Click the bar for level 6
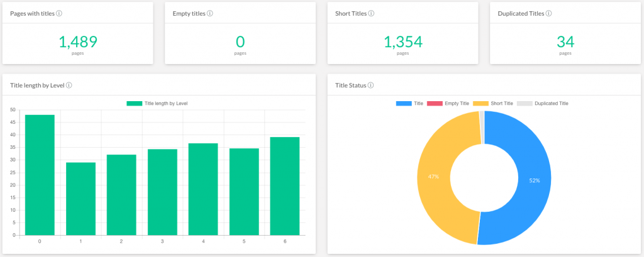 point(285,186)
